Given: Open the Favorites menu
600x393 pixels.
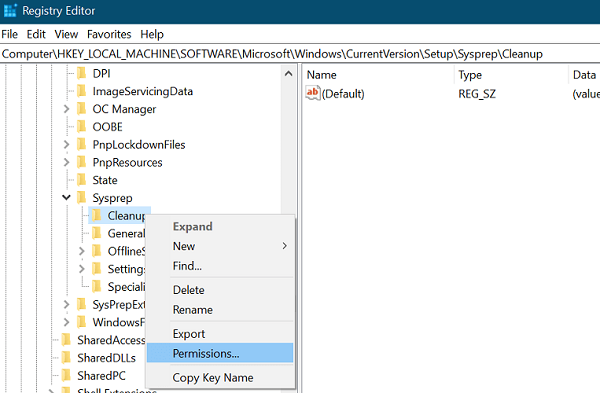Looking at the screenshot, I should 109,34.
